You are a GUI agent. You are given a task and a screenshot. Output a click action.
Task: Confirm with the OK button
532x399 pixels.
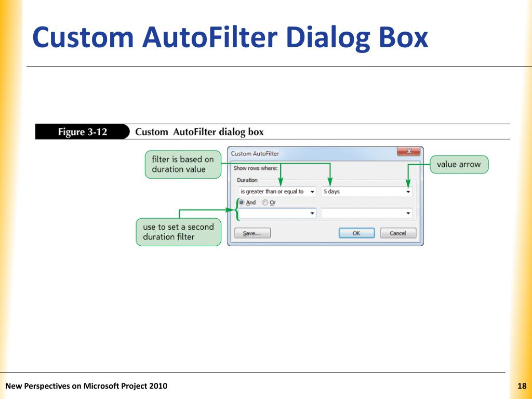click(x=356, y=233)
